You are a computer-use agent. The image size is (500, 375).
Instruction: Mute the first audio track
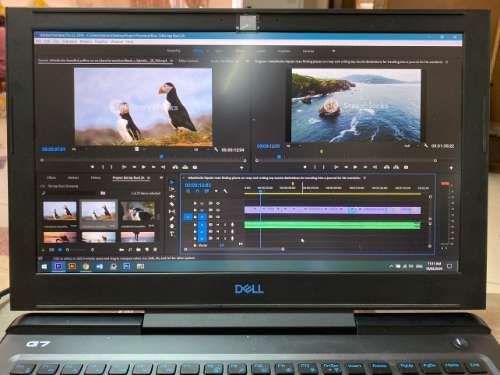218,225
